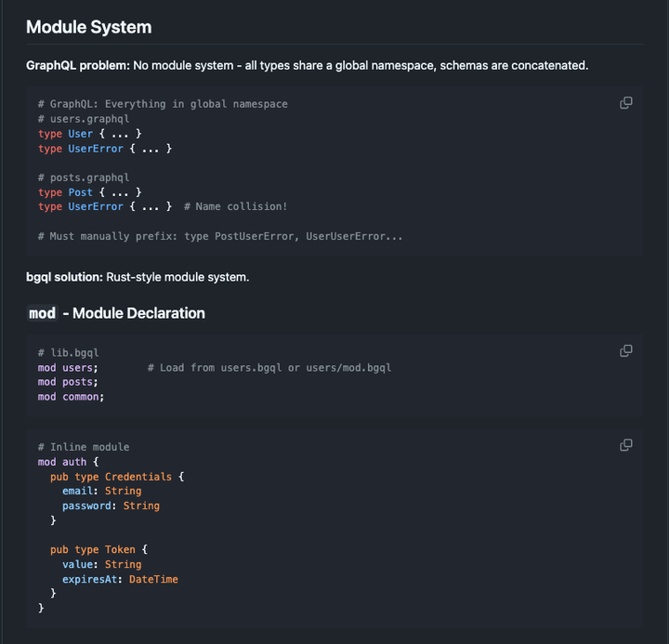This screenshot has height=644, width=669.
Task: Click the 'mod common;' code line
Action: click(x=71, y=397)
